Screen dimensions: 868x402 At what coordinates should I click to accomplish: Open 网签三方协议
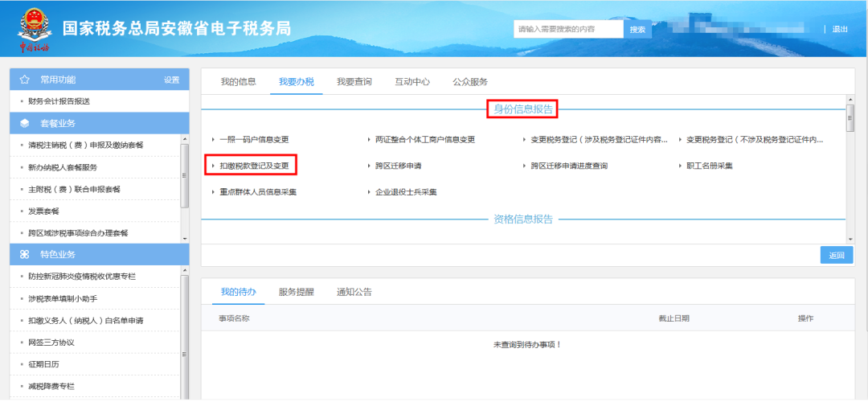pyautogui.click(x=51, y=343)
